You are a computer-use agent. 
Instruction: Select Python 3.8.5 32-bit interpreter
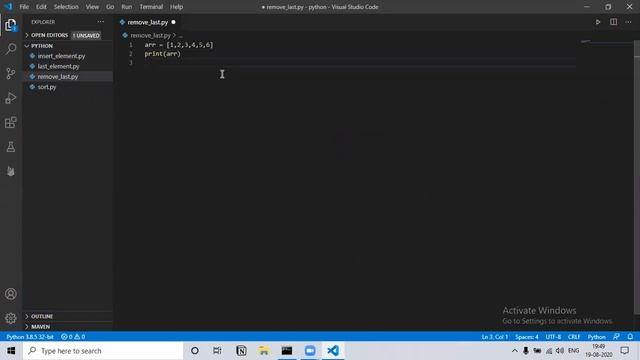tap(30, 337)
